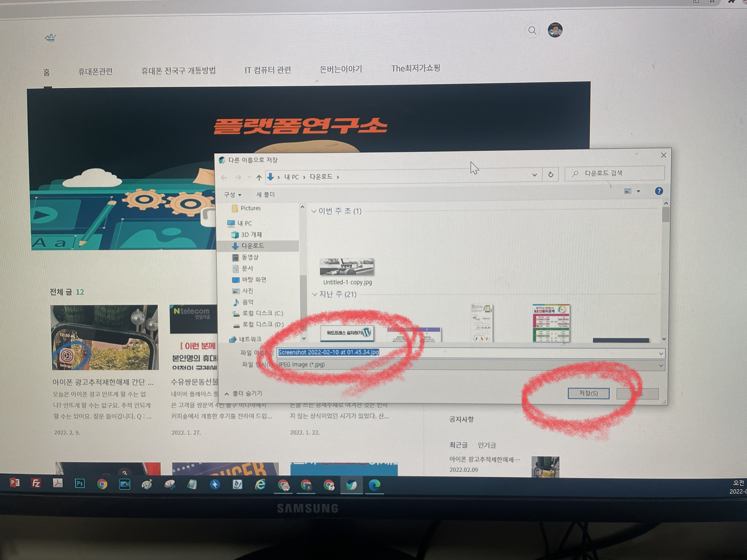Open Microsoft Edge in the taskbar
The height and width of the screenshot is (560, 747).
coord(374,485)
